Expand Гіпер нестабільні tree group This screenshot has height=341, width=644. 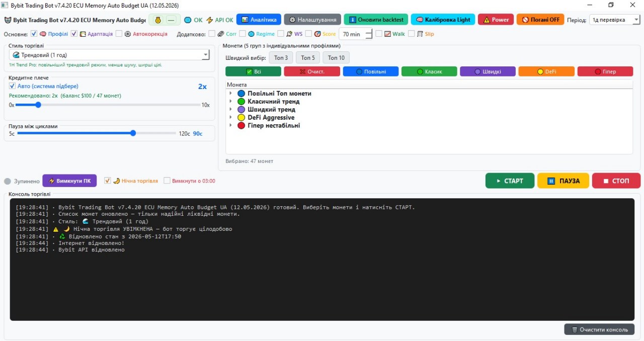[x=230, y=125]
